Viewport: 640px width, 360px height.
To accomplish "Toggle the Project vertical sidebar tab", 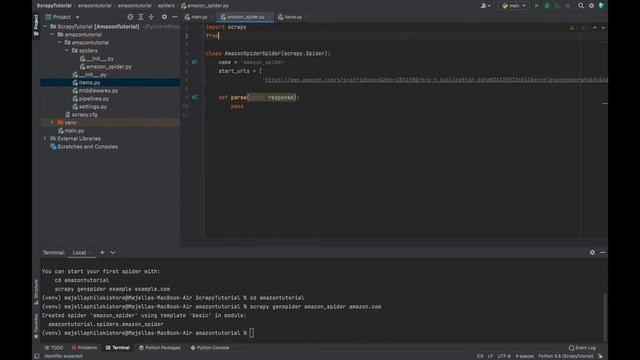I will (36, 26).
